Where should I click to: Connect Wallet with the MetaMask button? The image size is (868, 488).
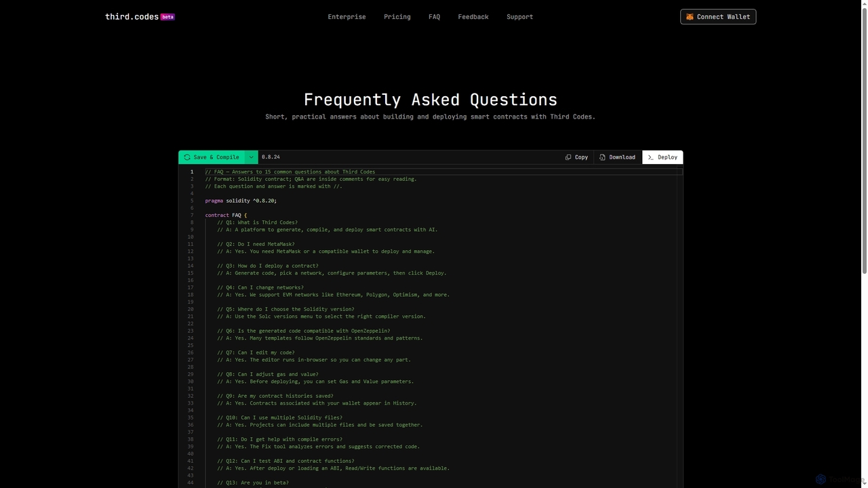(718, 17)
